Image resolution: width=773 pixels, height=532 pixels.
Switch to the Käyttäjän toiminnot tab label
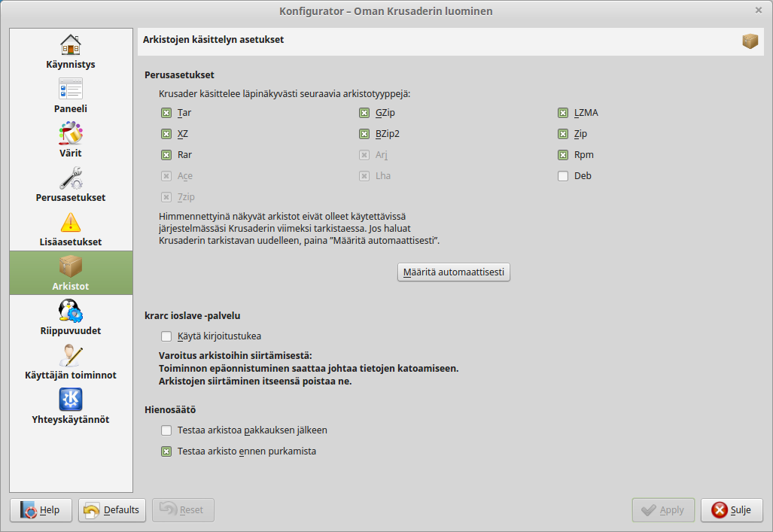coord(71,375)
